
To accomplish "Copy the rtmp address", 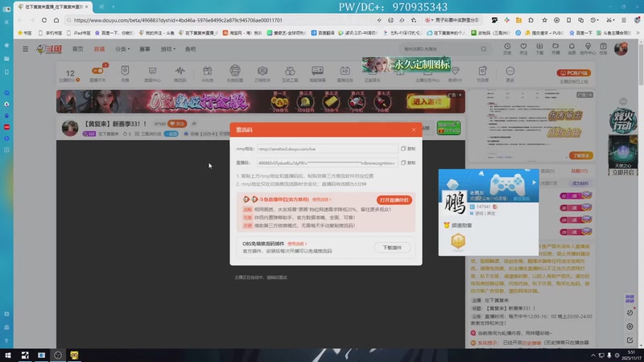I will [x=408, y=149].
